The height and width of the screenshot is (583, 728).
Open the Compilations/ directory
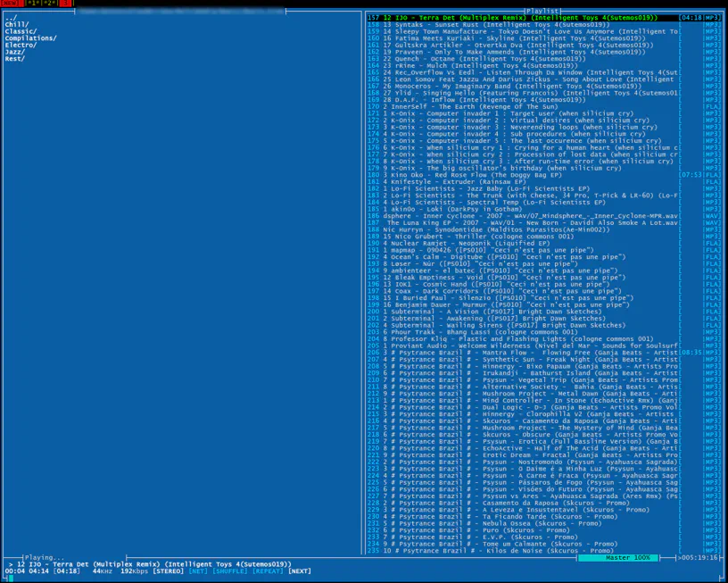click(30, 38)
